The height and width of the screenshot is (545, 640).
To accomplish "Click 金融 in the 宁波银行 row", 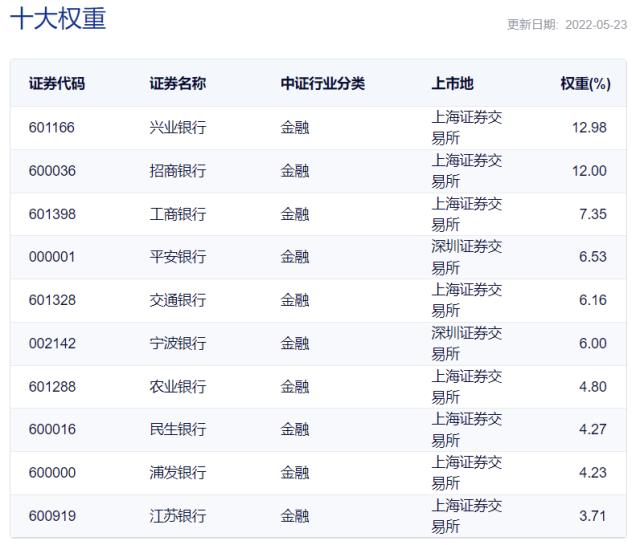I will (295, 343).
